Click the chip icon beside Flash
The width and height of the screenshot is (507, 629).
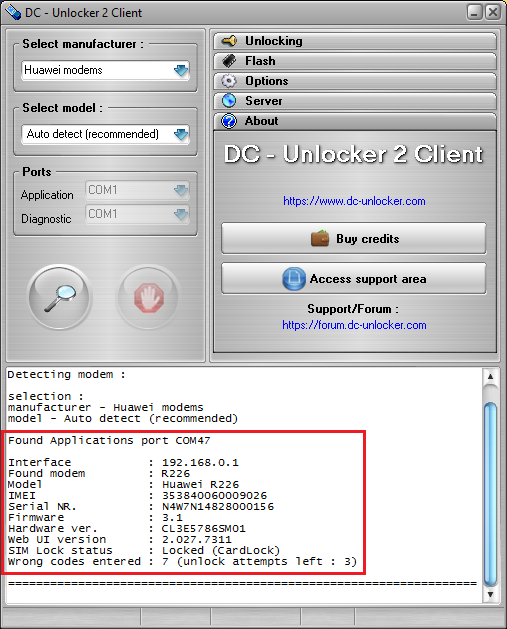[229, 61]
